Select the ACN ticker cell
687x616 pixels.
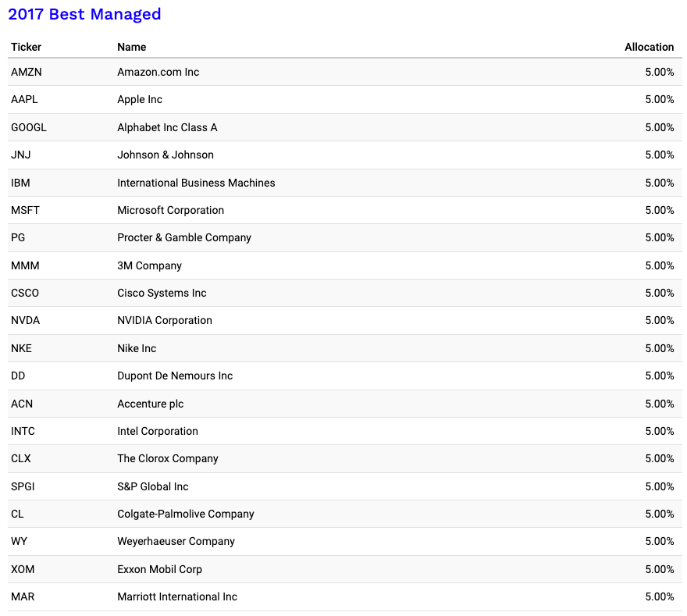point(22,404)
